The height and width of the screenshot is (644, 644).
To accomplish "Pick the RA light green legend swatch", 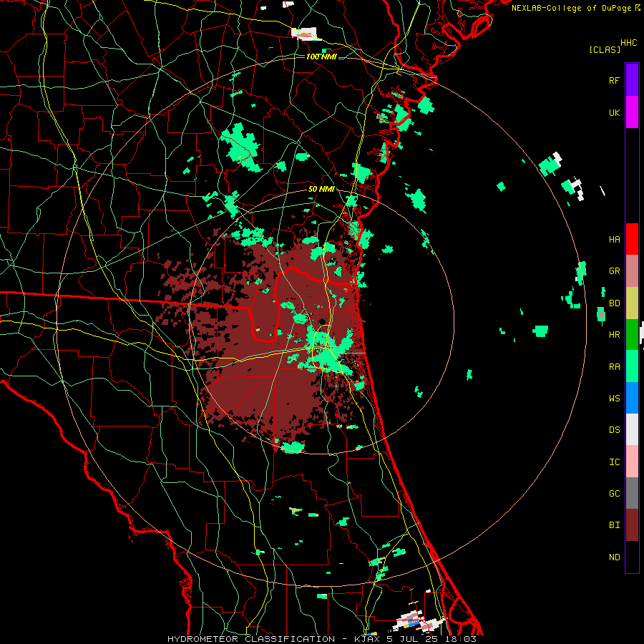I will coord(632,366).
